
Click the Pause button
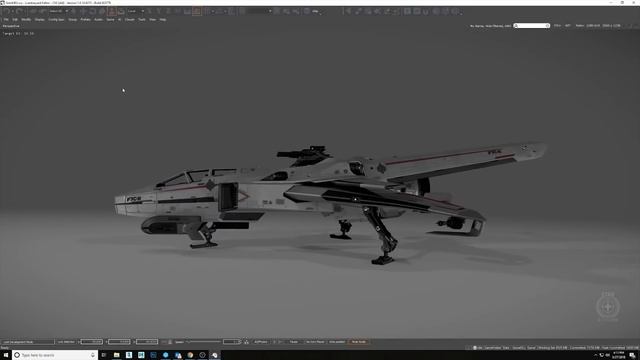(x=294, y=342)
